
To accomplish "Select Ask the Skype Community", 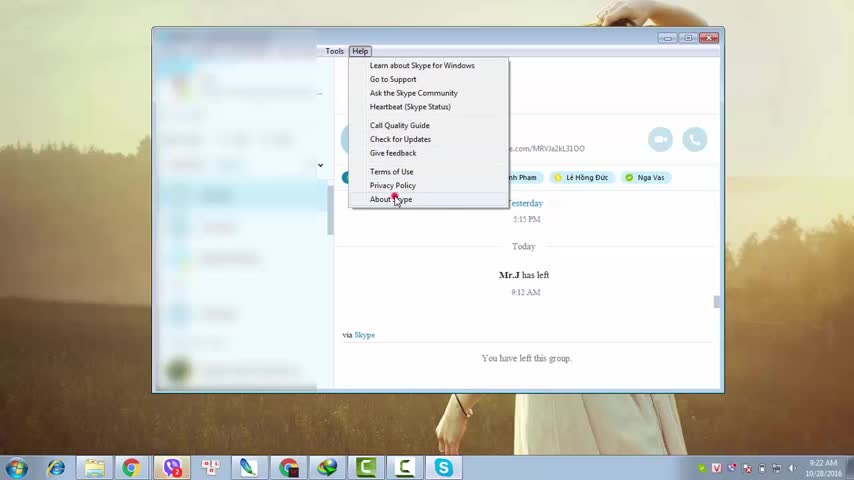I will click(429, 93).
